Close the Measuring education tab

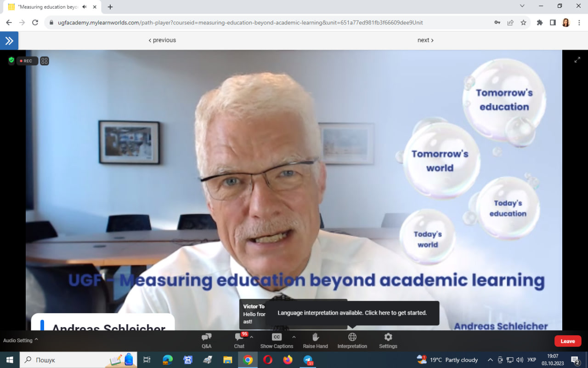click(96, 7)
